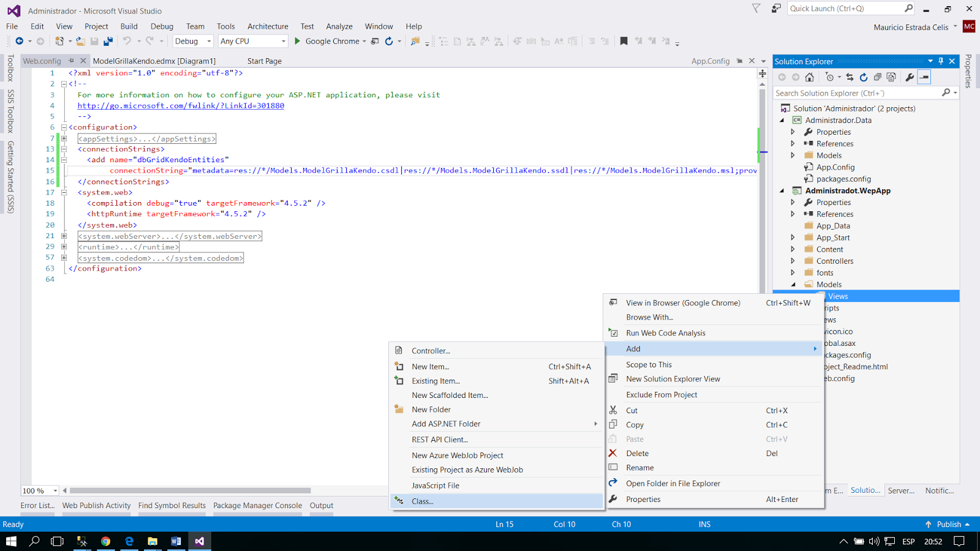This screenshot has width=980, height=551.
Task: Toggle Preview Selected Items in Solution Explorer
Action: point(891,77)
